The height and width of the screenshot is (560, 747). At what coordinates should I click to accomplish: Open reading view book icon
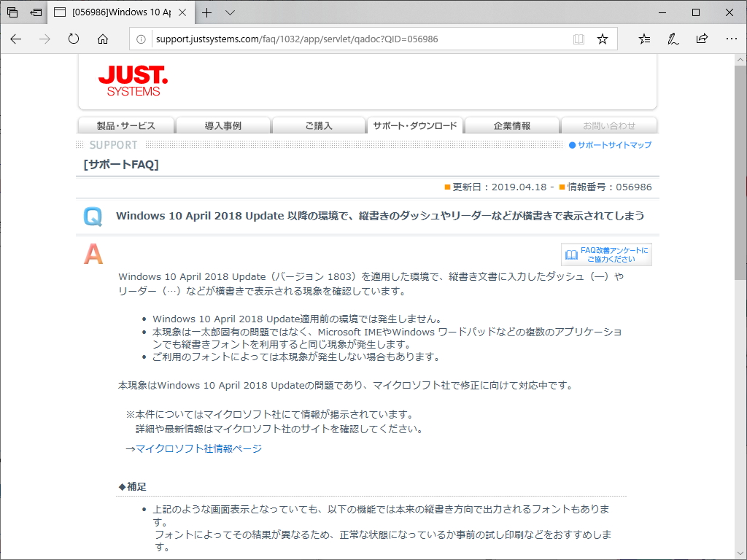(x=578, y=39)
